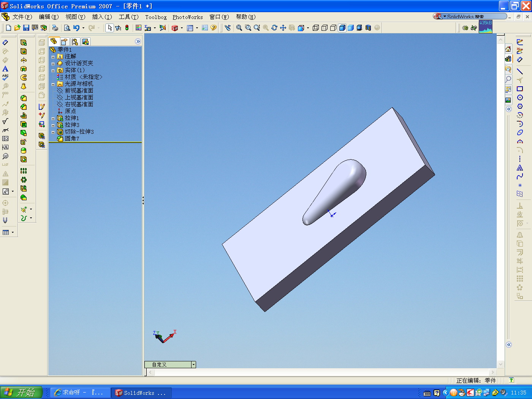Open the 插入(I) Insert menu

tap(102, 17)
